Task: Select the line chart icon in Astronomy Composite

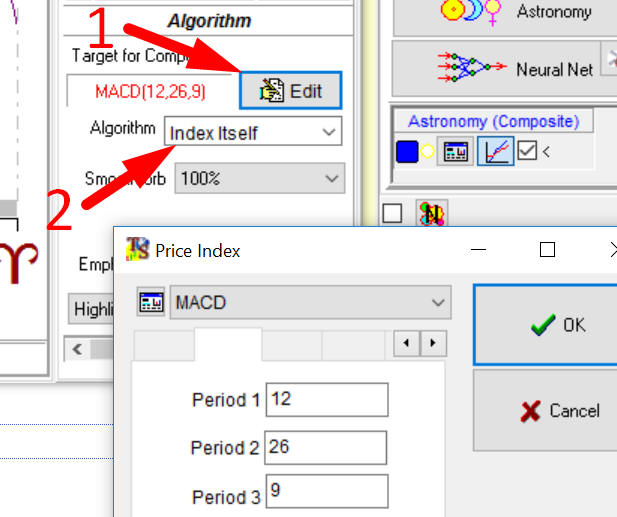Action: point(495,152)
